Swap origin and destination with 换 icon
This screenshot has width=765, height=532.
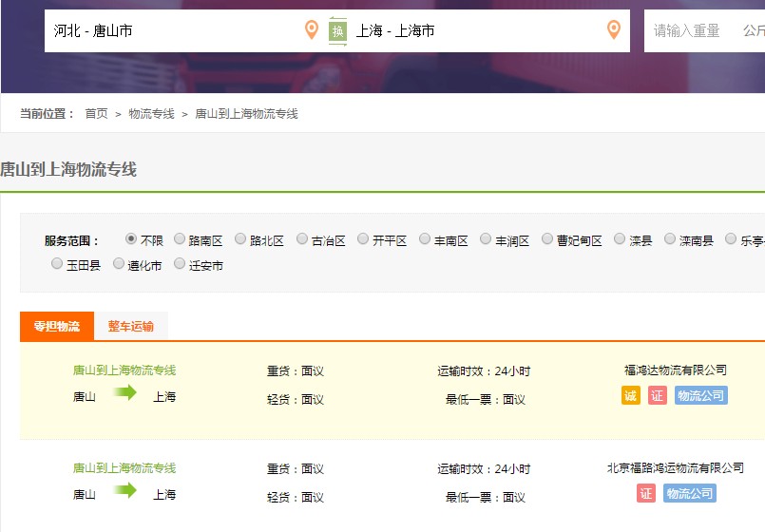click(337, 31)
